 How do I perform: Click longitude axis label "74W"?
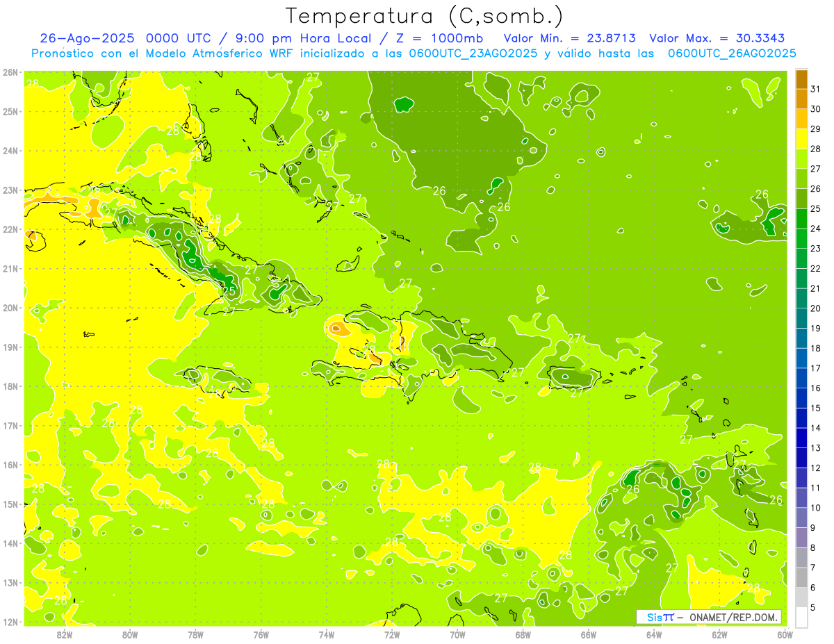click(326, 635)
